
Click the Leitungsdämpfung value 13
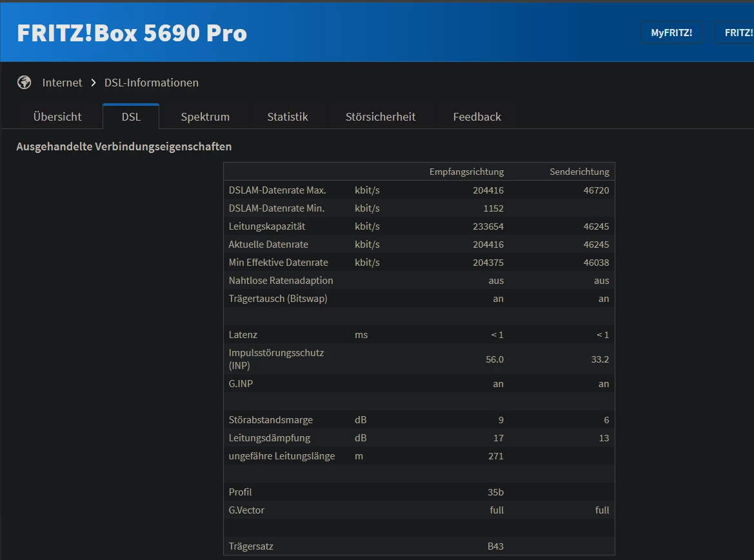coord(604,438)
